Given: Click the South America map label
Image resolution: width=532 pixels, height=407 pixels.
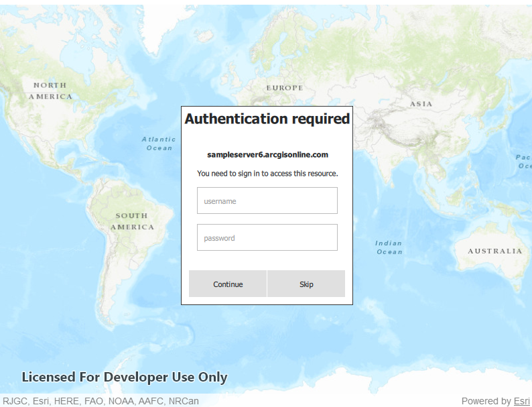Looking at the screenshot, I should coord(132,221).
